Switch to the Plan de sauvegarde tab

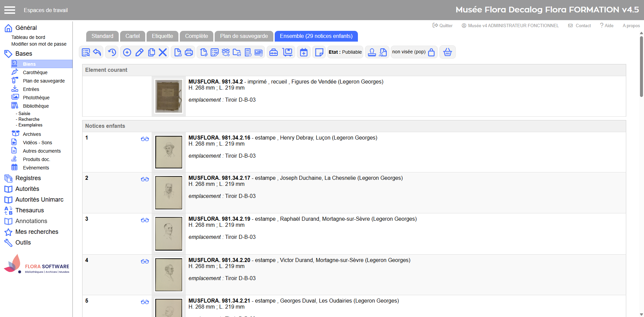[x=244, y=36]
